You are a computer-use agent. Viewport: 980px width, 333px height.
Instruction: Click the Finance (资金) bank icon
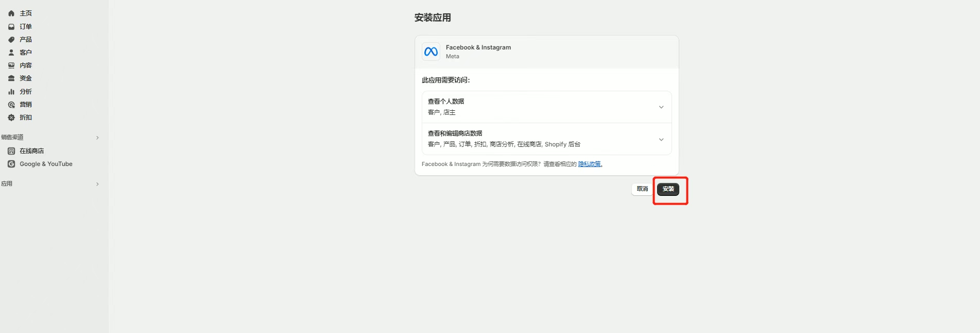coord(11,78)
